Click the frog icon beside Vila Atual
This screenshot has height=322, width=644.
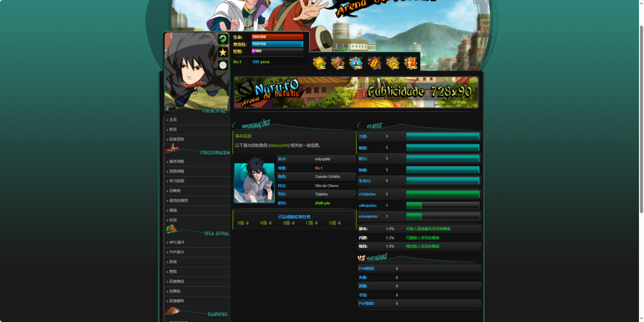[x=171, y=229]
